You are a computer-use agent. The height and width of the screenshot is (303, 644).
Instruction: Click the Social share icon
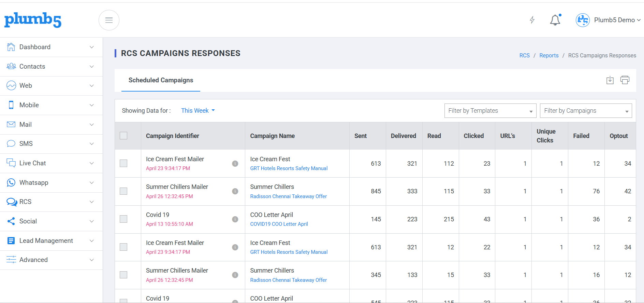(11, 221)
